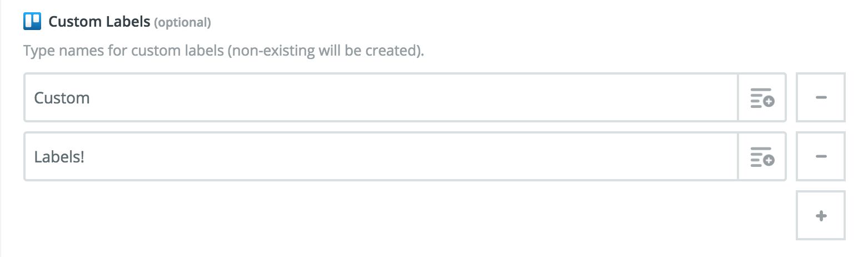Click the custom label names help text
868x257 pixels.
(223, 52)
